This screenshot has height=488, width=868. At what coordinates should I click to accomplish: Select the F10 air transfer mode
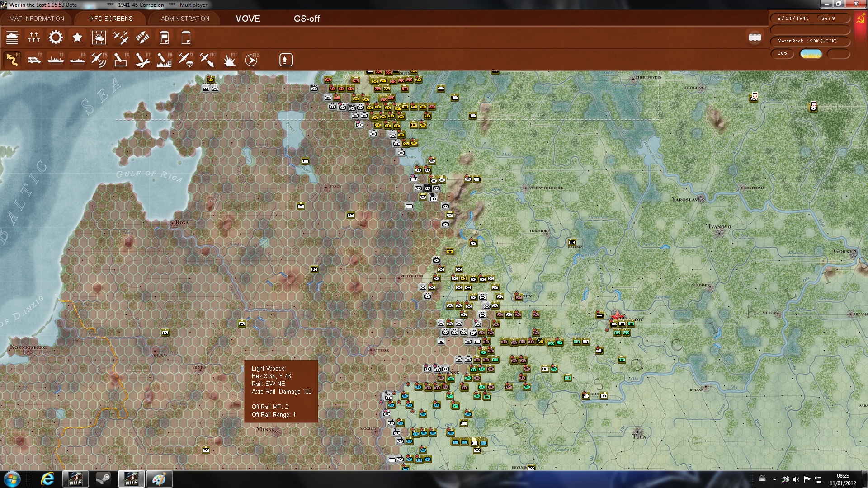208,60
